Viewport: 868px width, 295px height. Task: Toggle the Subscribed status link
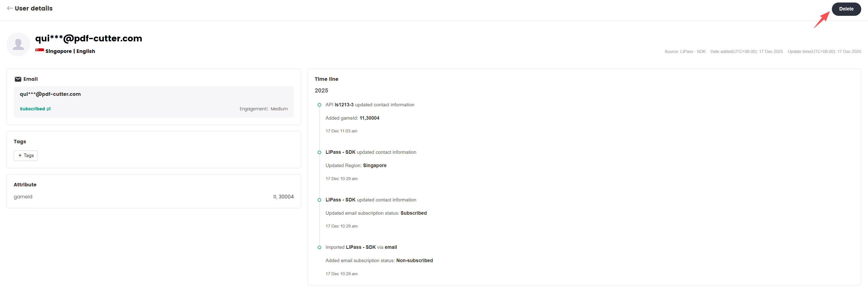pos(32,109)
